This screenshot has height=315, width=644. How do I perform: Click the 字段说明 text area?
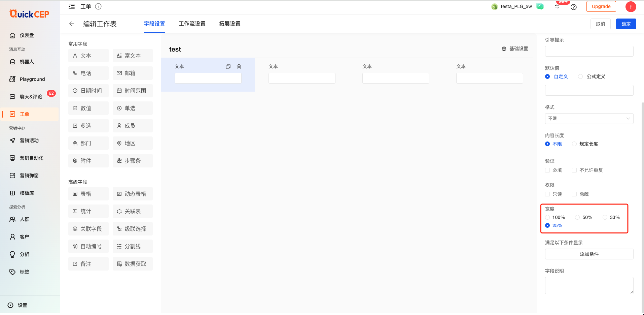[x=589, y=285]
